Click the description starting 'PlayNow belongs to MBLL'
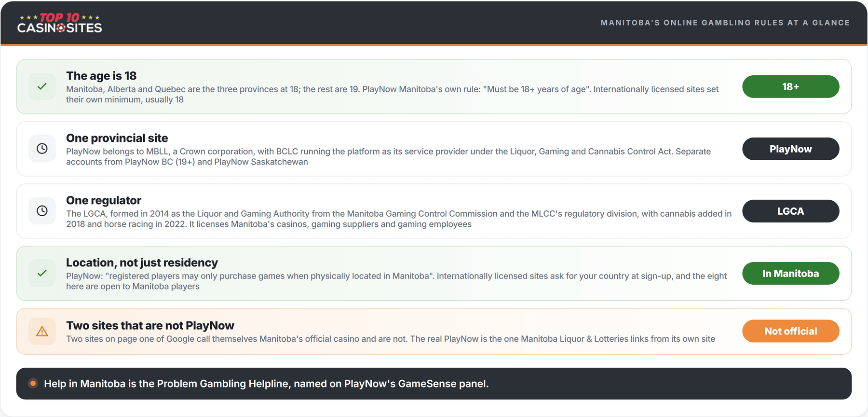 [x=388, y=156]
